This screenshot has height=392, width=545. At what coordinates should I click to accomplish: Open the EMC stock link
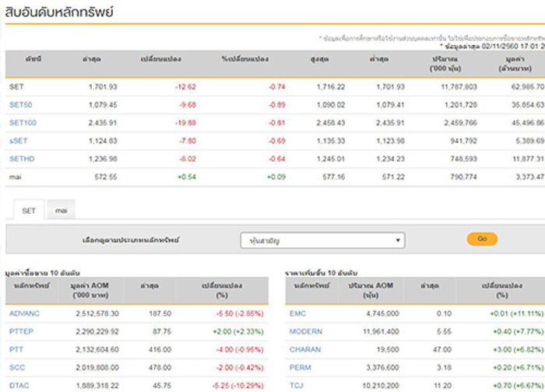(x=297, y=313)
